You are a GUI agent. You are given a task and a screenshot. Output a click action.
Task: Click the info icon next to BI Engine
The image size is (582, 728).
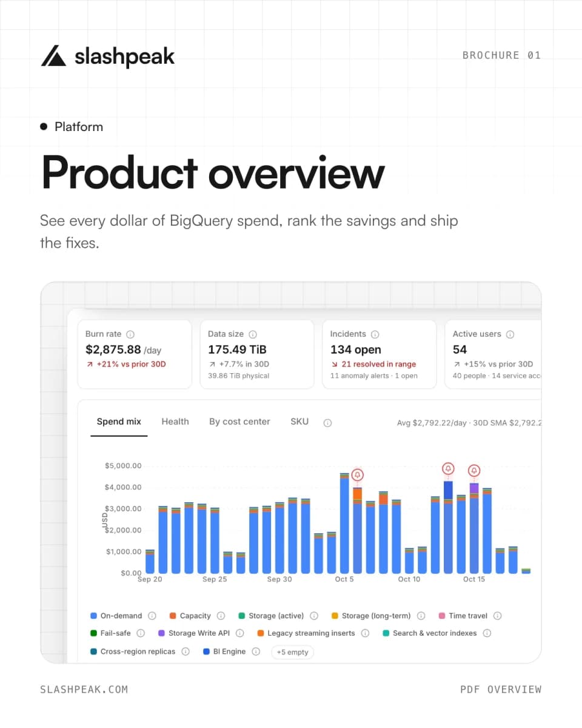(256, 652)
